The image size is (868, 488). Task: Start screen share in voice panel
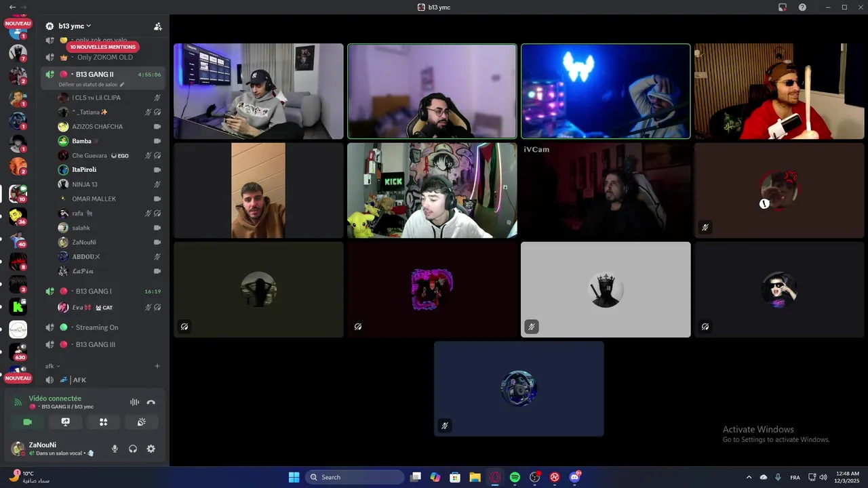click(65, 422)
